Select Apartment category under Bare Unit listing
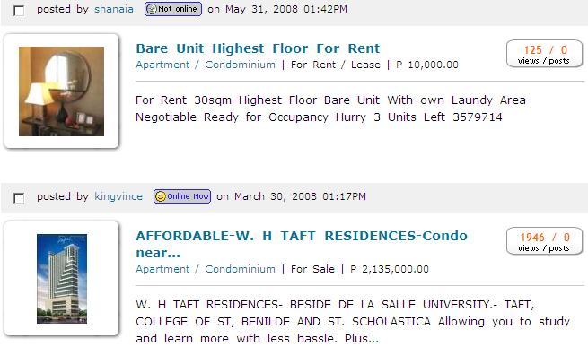The width and height of the screenshot is (588, 364). tap(162, 65)
